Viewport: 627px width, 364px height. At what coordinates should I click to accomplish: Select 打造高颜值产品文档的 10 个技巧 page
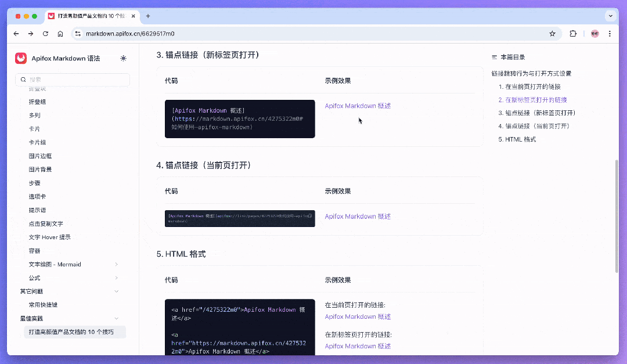(x=75, y=332)
